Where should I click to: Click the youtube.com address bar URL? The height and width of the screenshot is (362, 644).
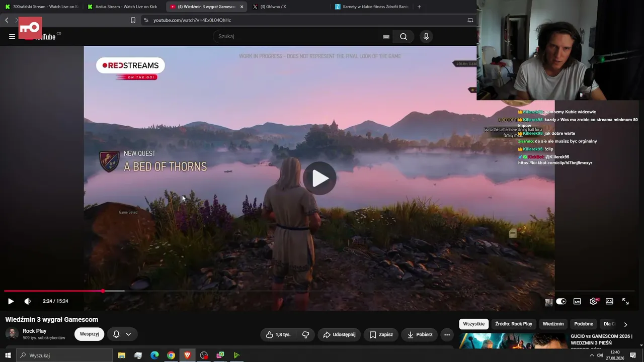click(192, 20)
